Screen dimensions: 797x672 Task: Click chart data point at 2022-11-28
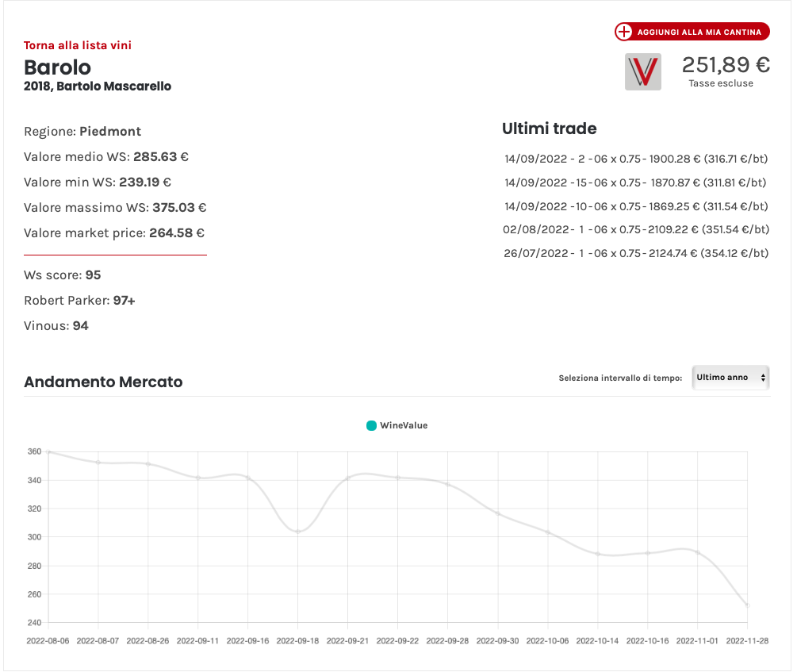747,605
